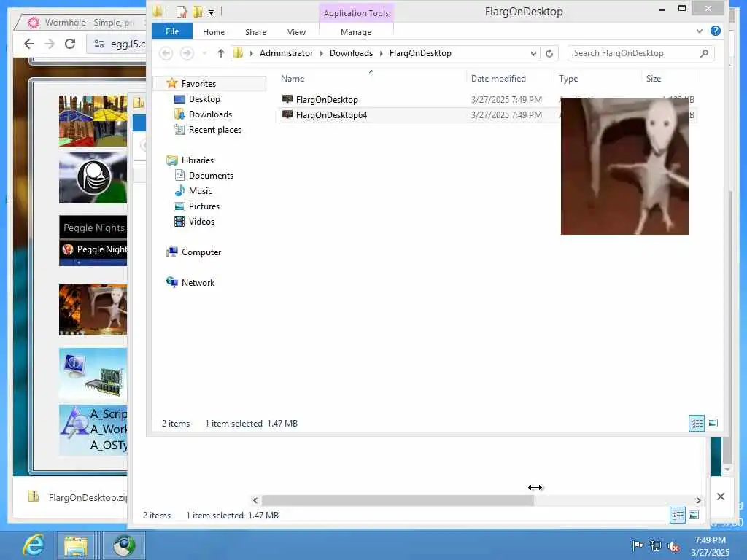
Task: Open Computer in the navigation pane
Action: [201, 252]
